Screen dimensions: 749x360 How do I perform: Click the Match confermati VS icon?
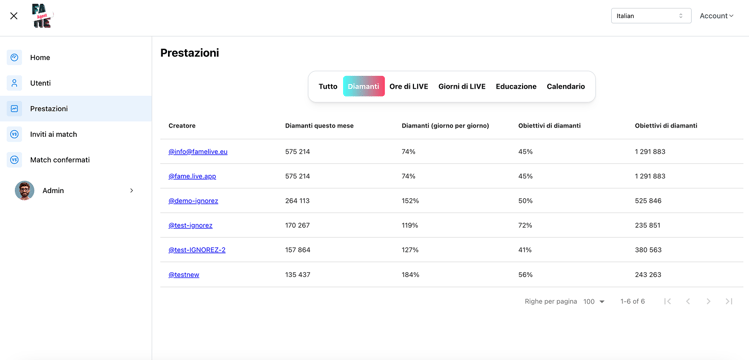tap(14, 160)
